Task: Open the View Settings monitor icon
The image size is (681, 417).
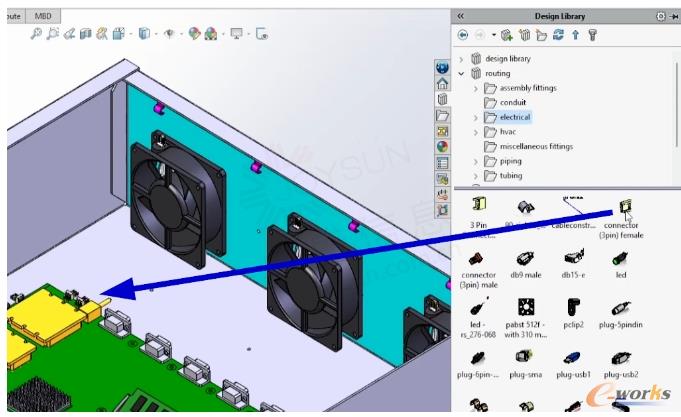Action: [237, 33]
